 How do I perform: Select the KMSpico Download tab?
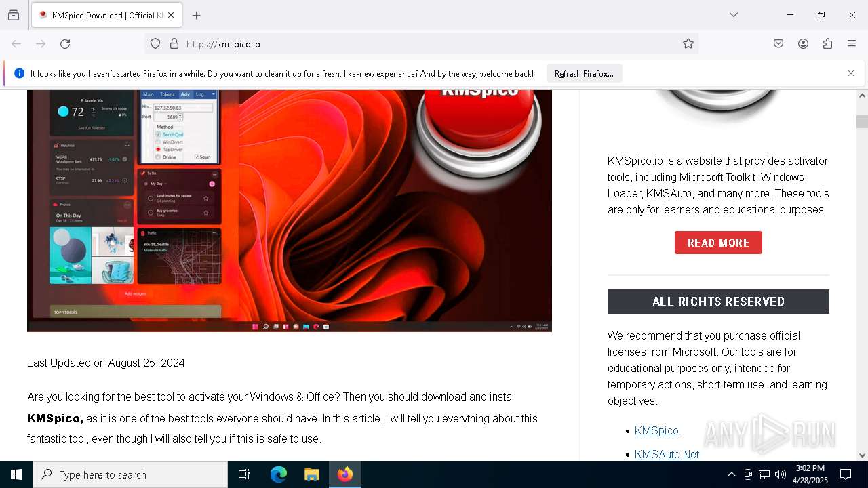pyautogui.click(x=106, y=15)
